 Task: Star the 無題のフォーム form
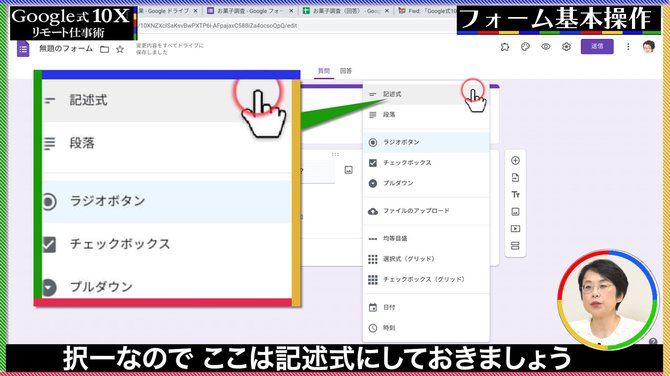pyautogui.click(x=120, y=49)
